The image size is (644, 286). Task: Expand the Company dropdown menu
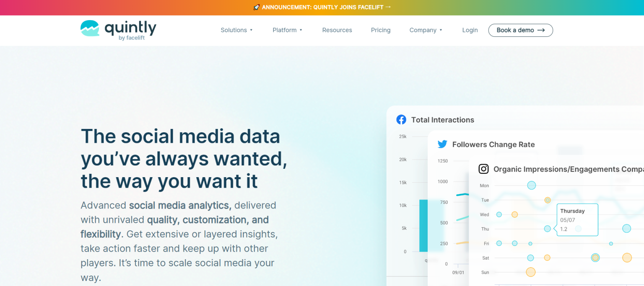point(426,30)
